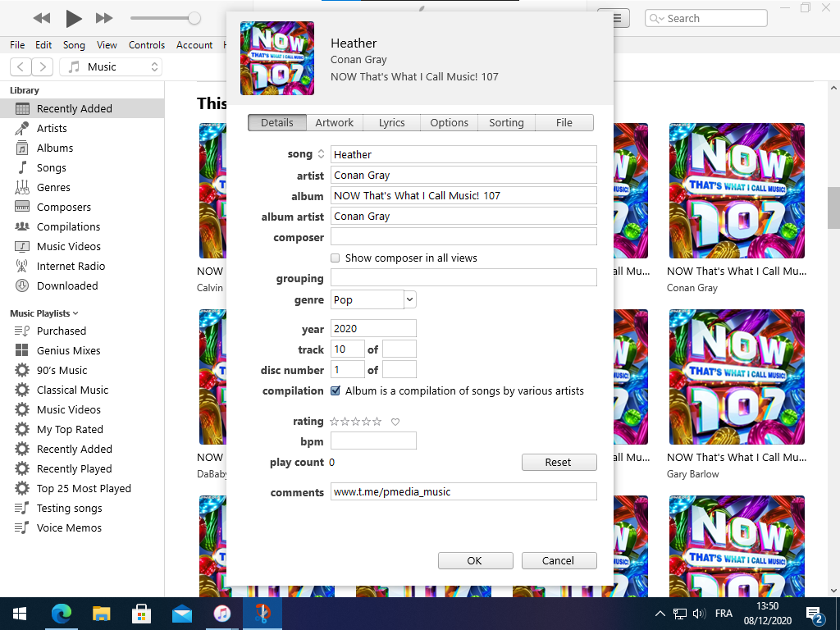Open the Voice Memos playlist
840x630 pixels.
pos(82,527)
